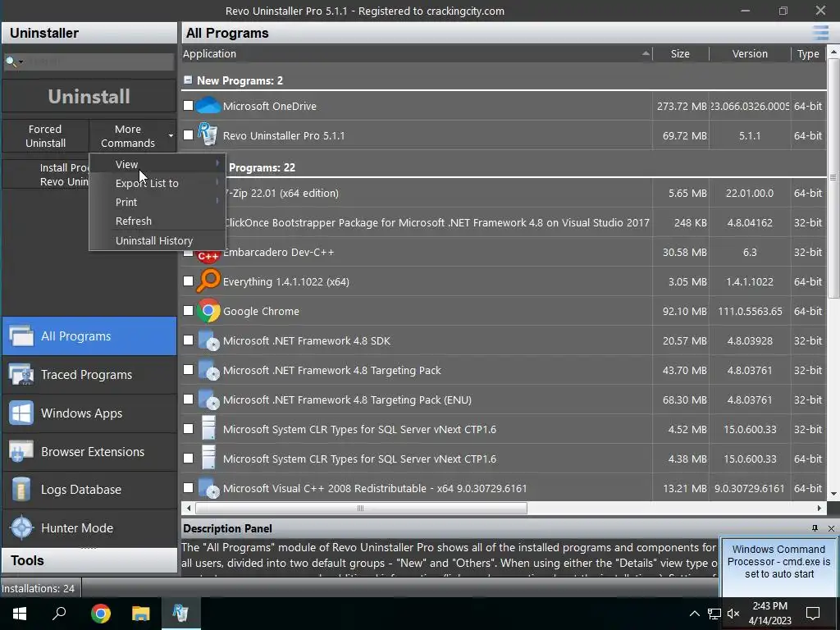Open the Browser Extensions module icon
The image size is (840, 630).
pos(21,452)
